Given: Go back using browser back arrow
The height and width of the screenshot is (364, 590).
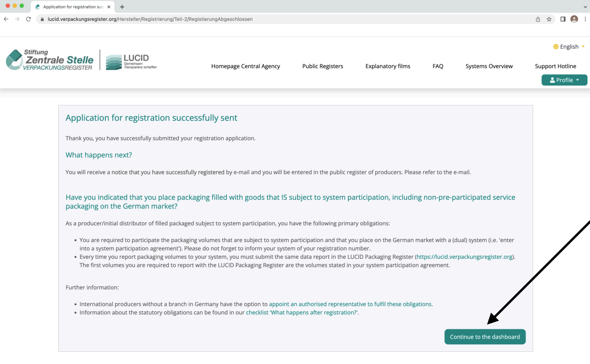Looking at the screenshot, I should pos(6,19).
